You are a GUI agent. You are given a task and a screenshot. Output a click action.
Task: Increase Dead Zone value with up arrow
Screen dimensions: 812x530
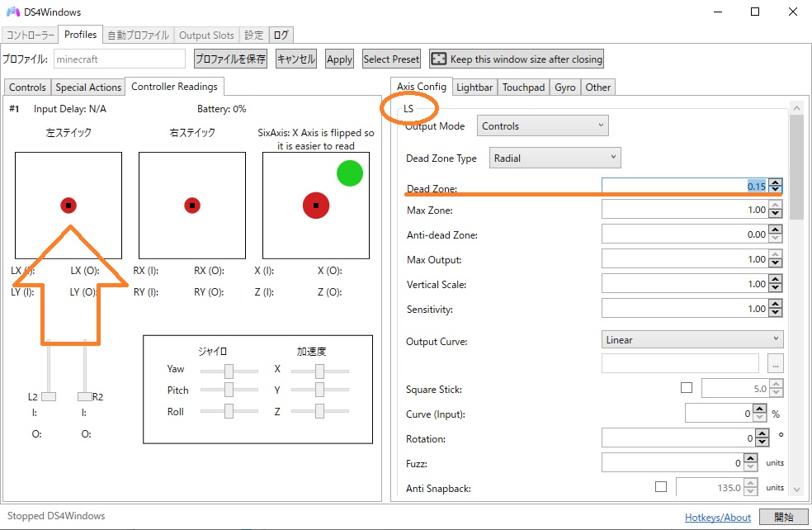775,182
